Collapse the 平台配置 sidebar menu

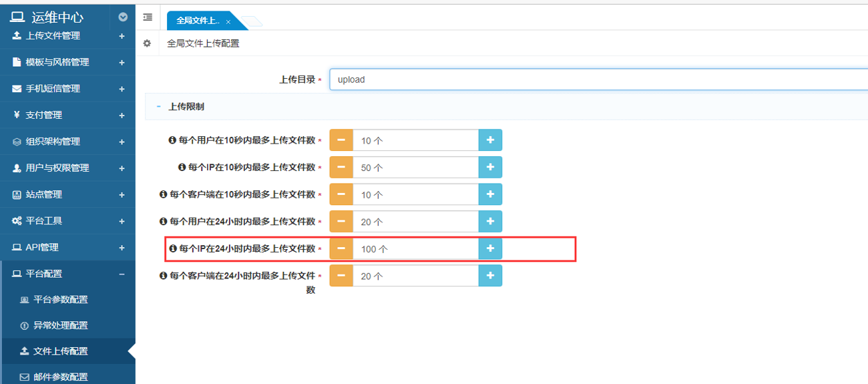click(x=122, y=274)
